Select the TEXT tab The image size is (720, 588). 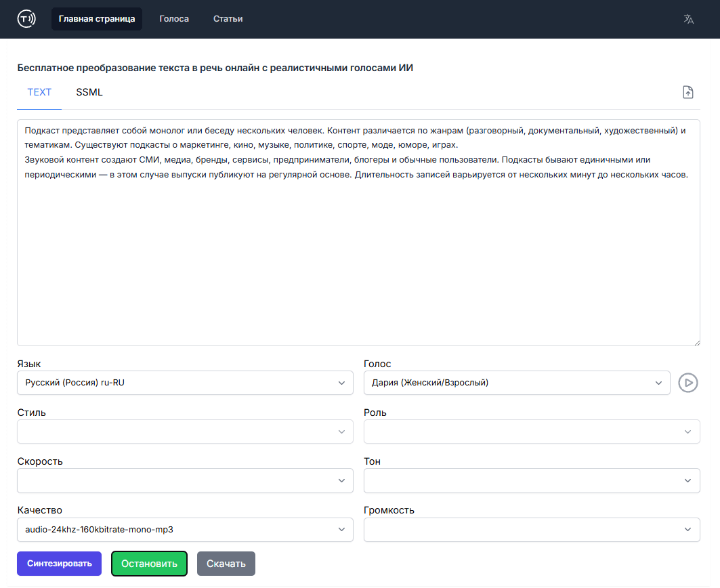coord(39,91)
